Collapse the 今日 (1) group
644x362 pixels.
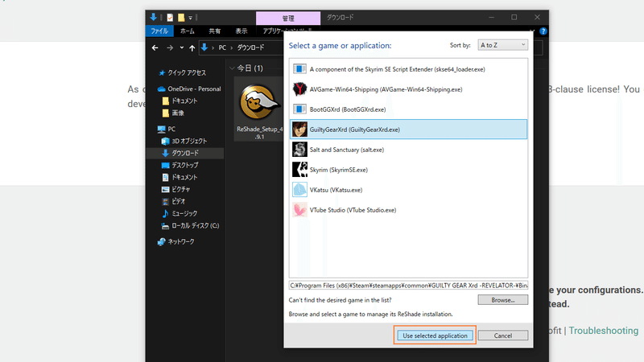[232, 68]
